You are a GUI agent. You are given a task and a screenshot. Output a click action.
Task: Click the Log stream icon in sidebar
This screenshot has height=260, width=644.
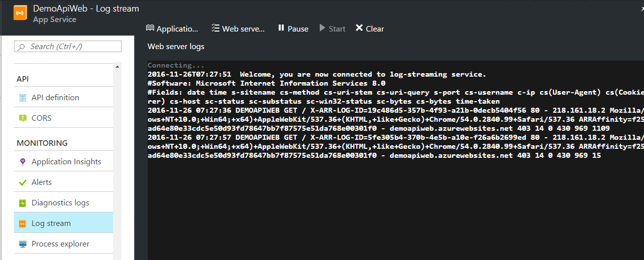click(x=23, y=223)
